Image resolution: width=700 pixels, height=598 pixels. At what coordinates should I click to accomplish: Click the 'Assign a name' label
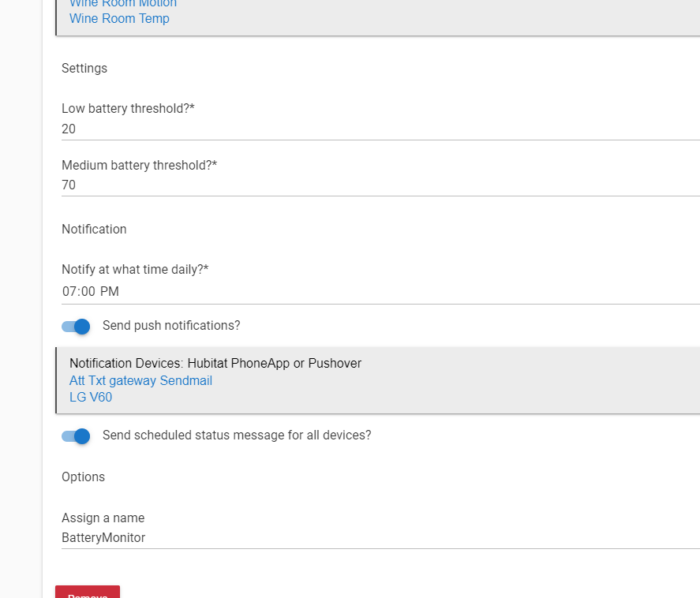pyautogui.click(x=103, y=518)
